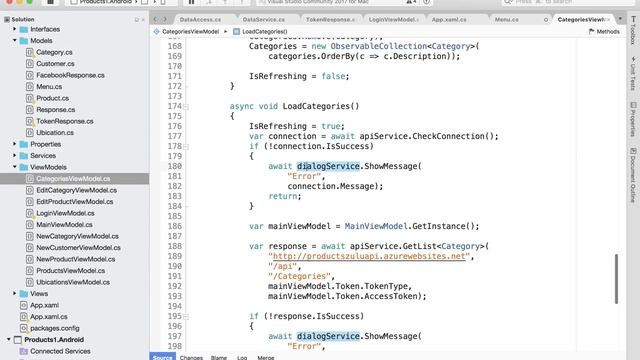Expand the Interfaces folder

15,29
